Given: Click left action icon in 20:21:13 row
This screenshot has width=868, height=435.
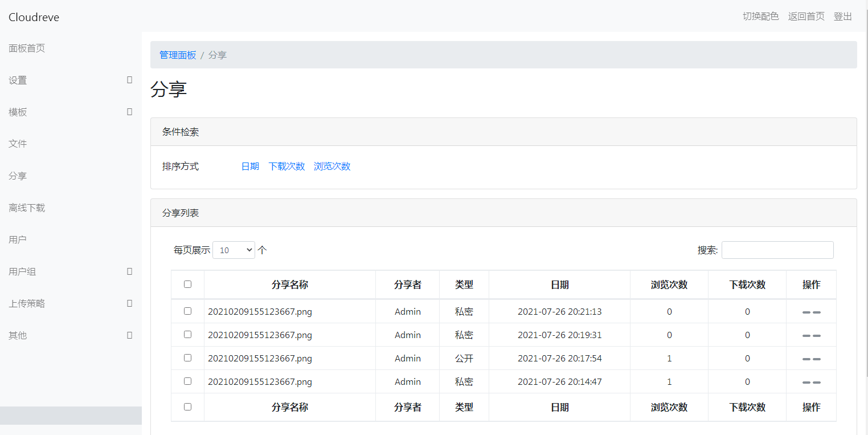Looking at the screenshot, I should [x=806, y=312].
